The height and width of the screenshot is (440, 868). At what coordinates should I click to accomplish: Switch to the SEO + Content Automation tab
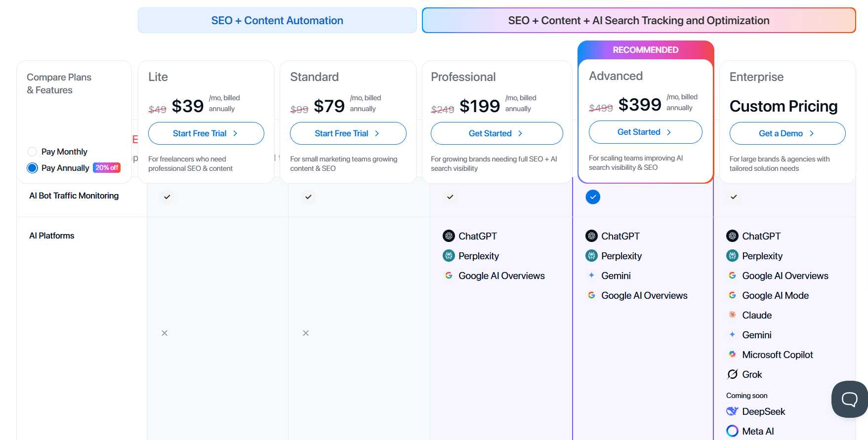277,20
